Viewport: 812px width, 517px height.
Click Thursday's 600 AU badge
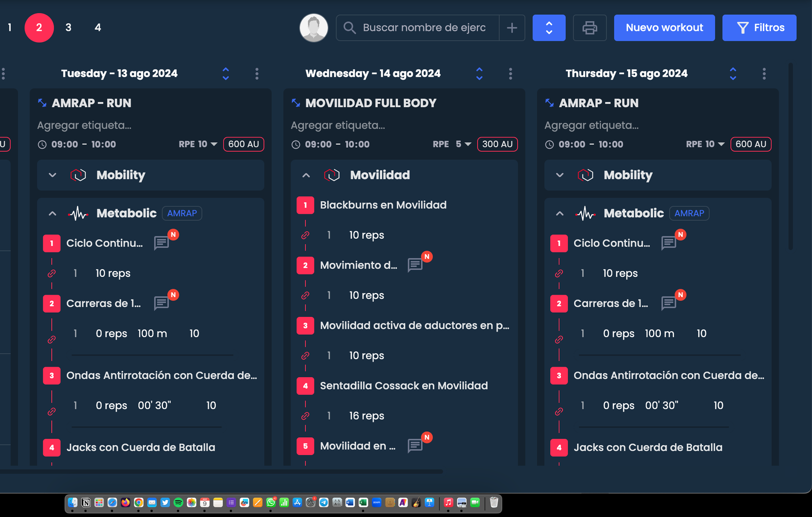pos(751,144)
